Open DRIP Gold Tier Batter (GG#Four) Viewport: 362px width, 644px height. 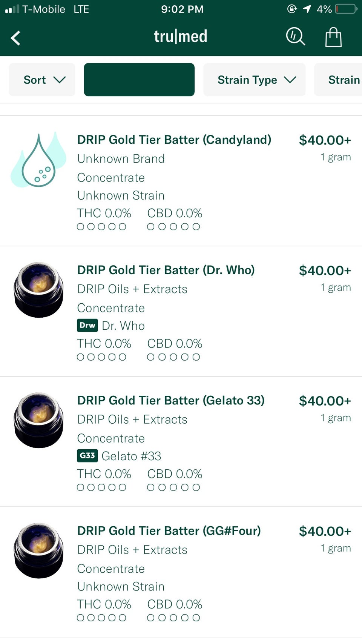169,531
